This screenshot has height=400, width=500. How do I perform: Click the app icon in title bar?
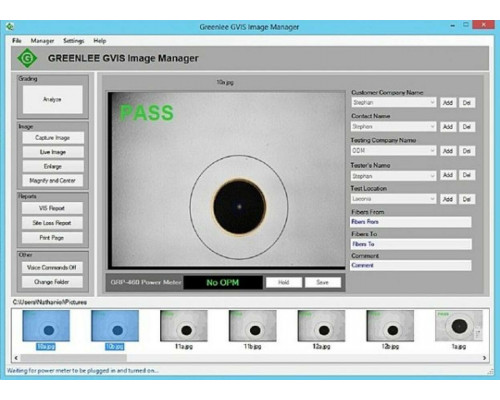tap(10, 26)
